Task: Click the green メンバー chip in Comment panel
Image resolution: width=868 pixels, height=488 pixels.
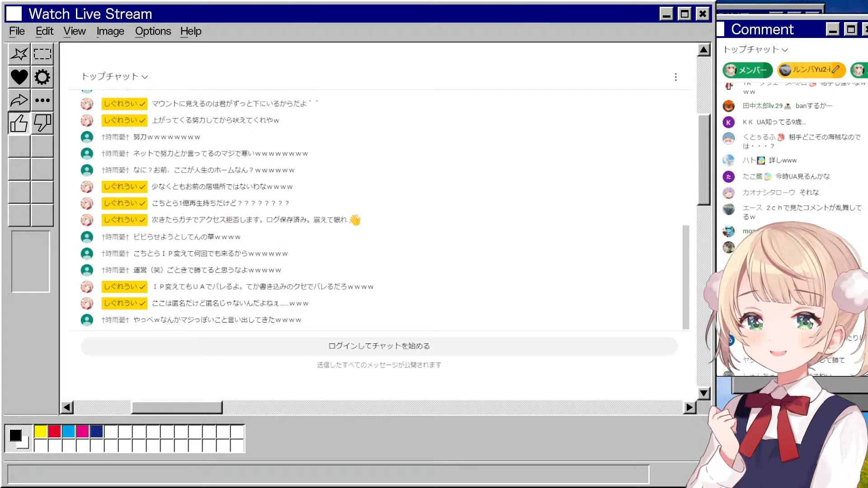Action: point(748,70)
